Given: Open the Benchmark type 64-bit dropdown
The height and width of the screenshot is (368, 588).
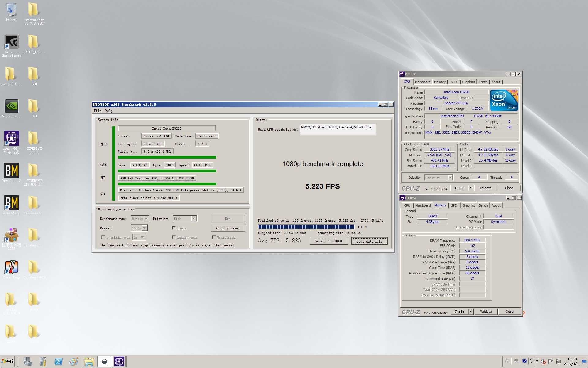Looking at the screenshot, I should [146, 219].
